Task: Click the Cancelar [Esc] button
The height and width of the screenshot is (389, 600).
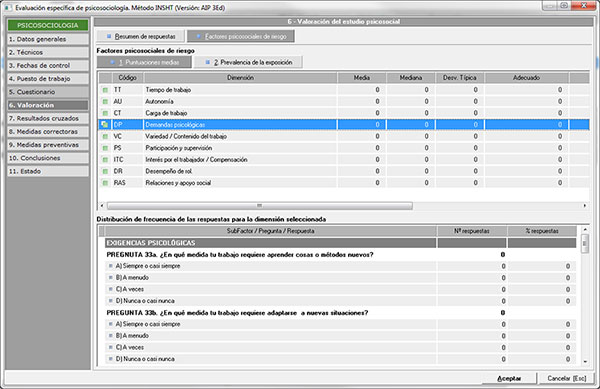Action: pos(567,378)
